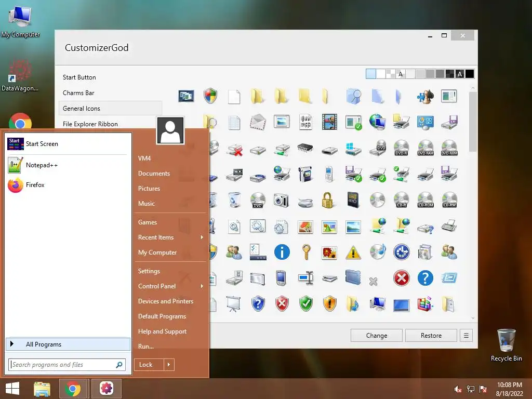Select the blue shield question mark icon
Screen dimensions: 532x399
258,303
